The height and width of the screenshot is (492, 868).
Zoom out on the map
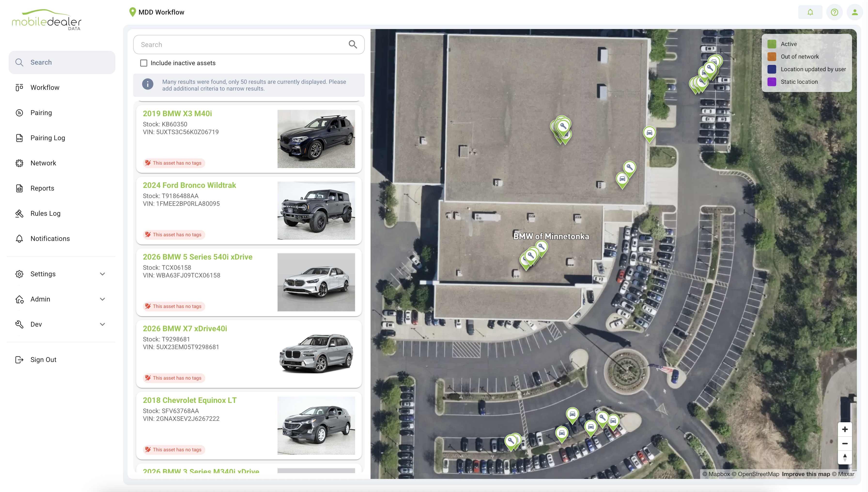[x=845, y=443]
